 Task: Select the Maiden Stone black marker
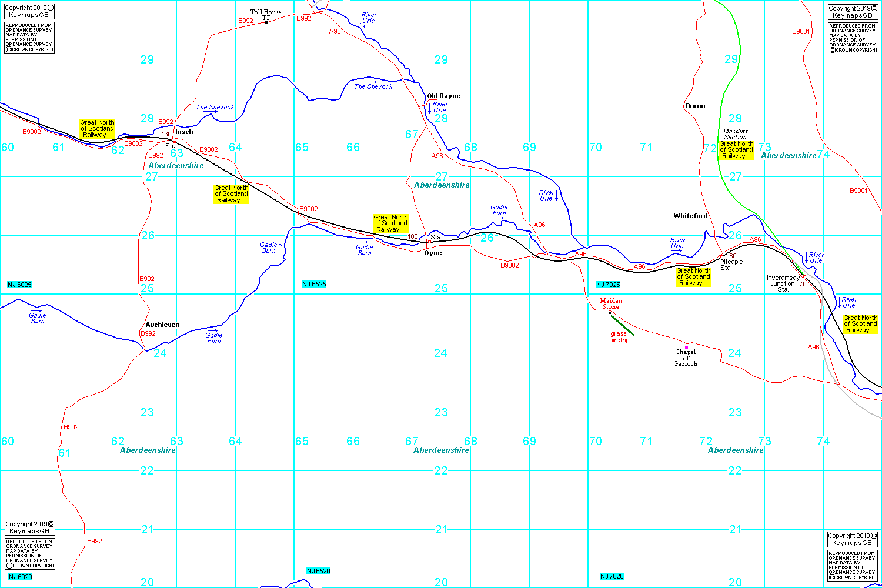[610, 312]
